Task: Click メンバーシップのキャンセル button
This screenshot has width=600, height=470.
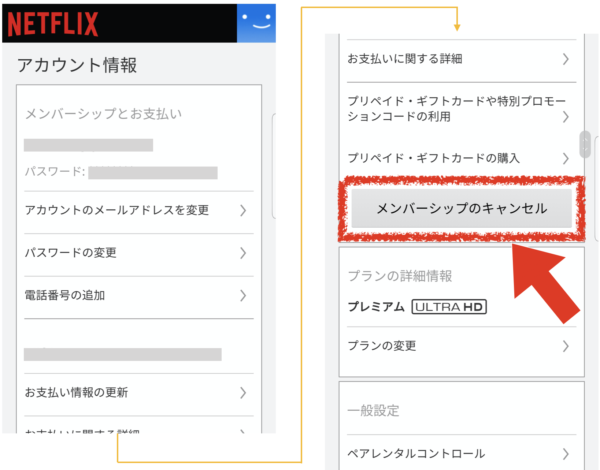Action: 461,208
